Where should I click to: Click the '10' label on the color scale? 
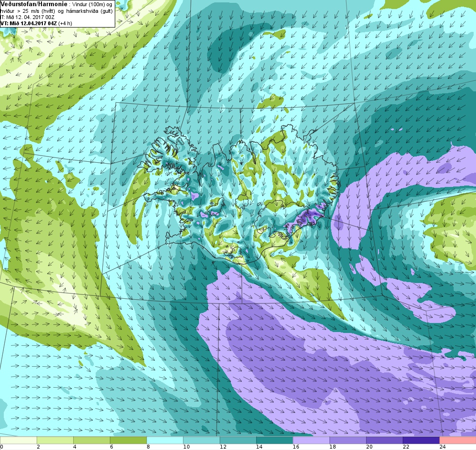pos(186,447)
